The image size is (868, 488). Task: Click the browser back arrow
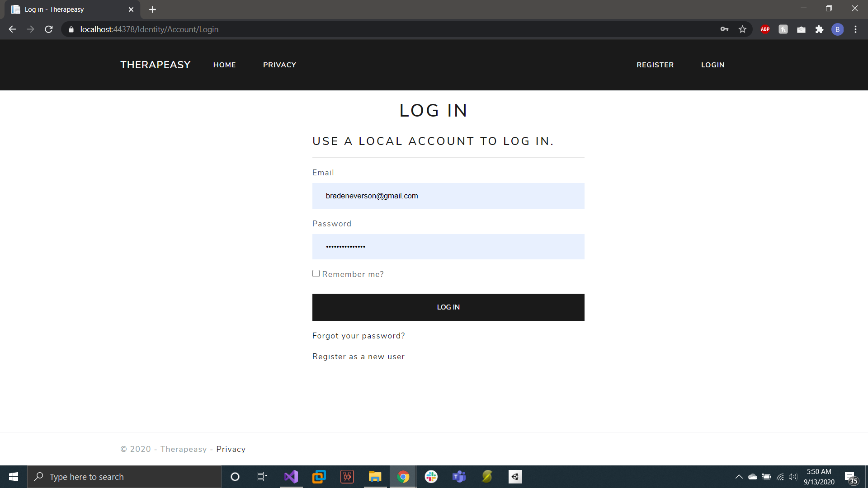pyautogui.click(x=12, y=29)
